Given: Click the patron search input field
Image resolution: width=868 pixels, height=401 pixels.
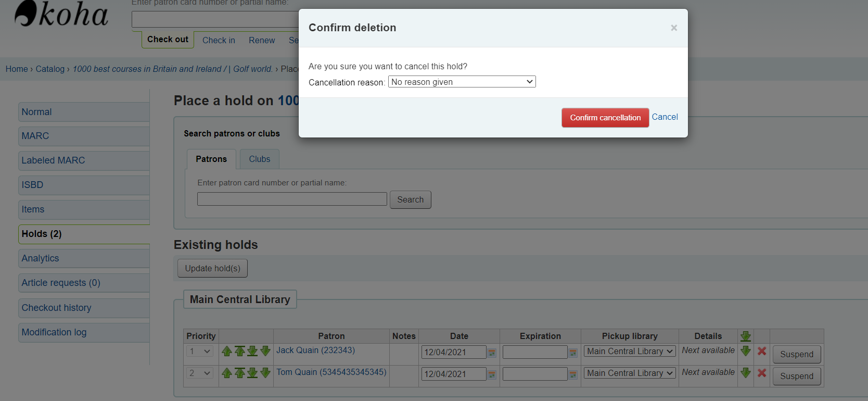Looking at the screenshot, I should point(292,199).
